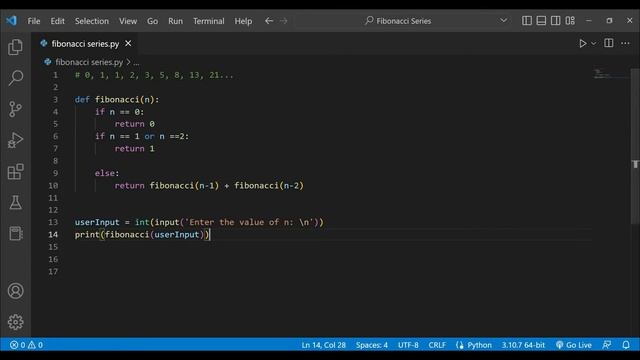Close the fibonacci series.py tab
The image size is (640, 360).
[128, 43]
